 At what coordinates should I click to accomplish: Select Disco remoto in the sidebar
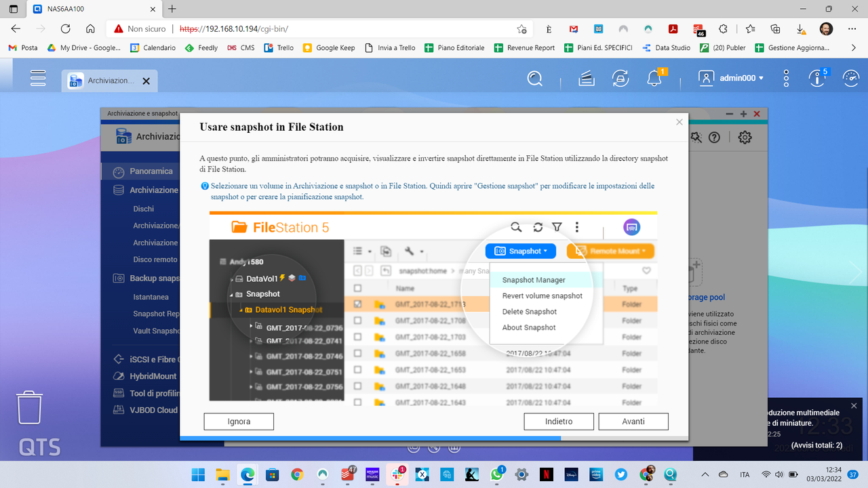155,260
